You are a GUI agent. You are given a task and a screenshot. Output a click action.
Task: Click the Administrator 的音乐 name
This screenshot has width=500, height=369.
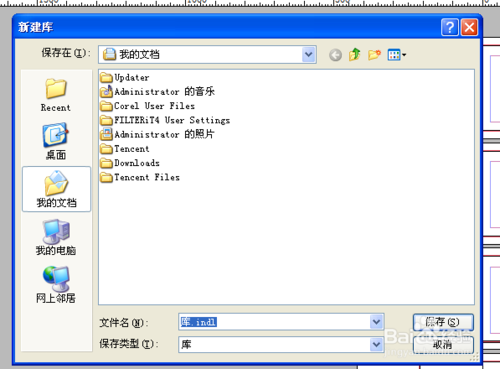pyautogui.click(x=165, y=91)
